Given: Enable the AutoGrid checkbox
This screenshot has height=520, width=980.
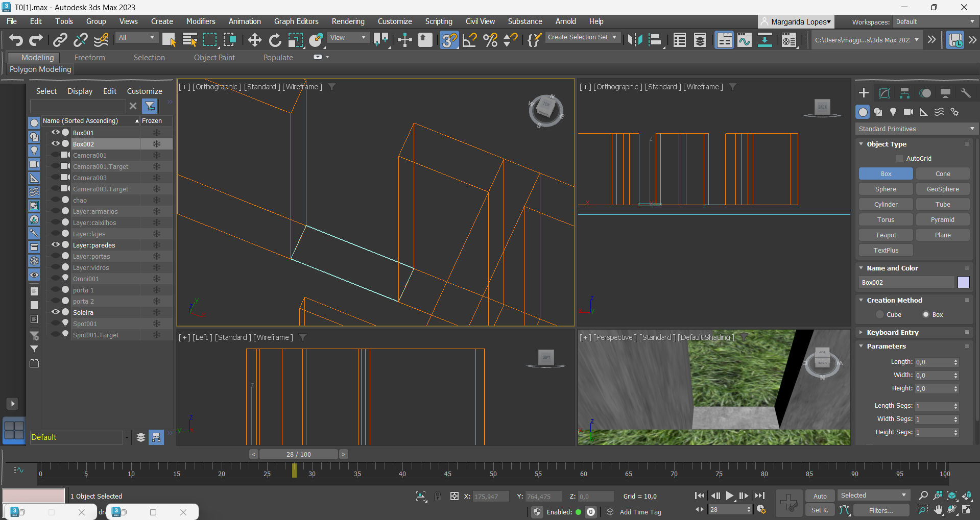Looking at the screenshot, I should coord(900,159).
